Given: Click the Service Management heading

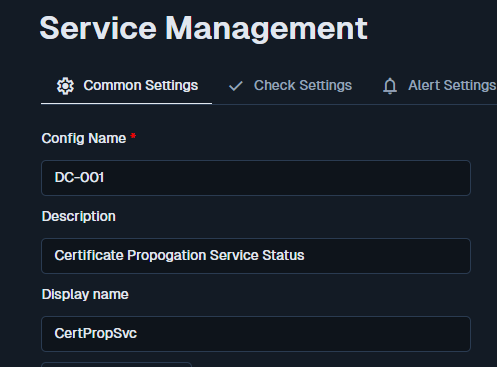Looking at the screenshot, I should 203,29.
